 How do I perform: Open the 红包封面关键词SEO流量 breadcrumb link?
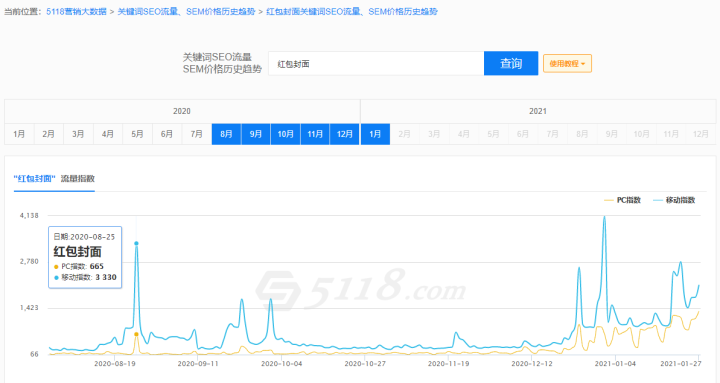pos(352,11)
